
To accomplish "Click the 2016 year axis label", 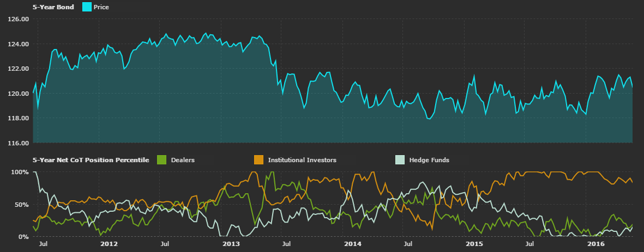I will point(597,244).
